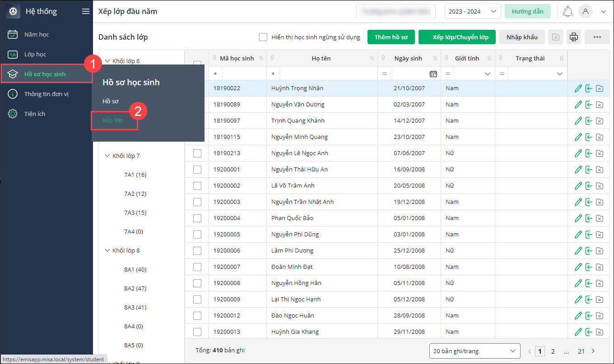Screen dimensions: 614x364
Task: Check the row for Nguyễn Lê Ngọc Anh
Action: pos(197,153)
